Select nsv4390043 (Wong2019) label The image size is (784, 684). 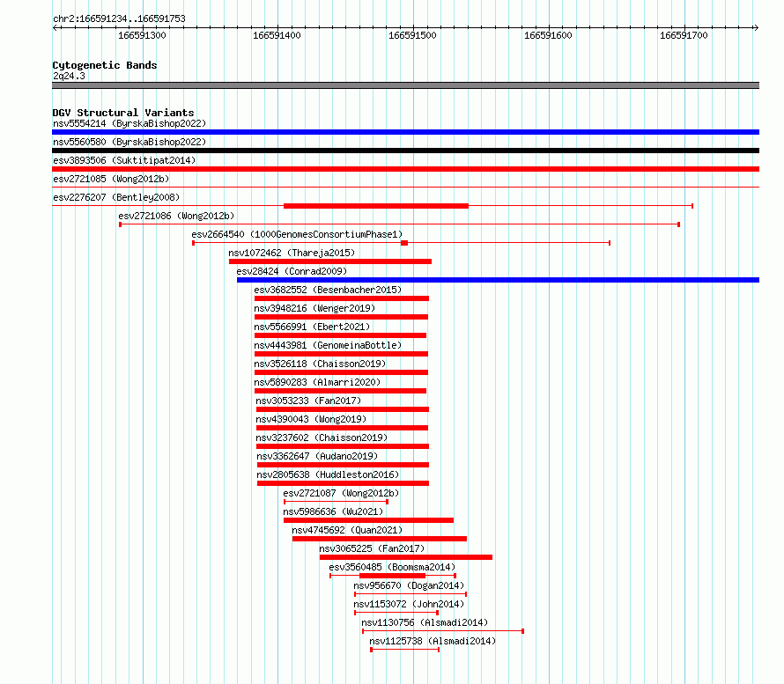point(311,419)
